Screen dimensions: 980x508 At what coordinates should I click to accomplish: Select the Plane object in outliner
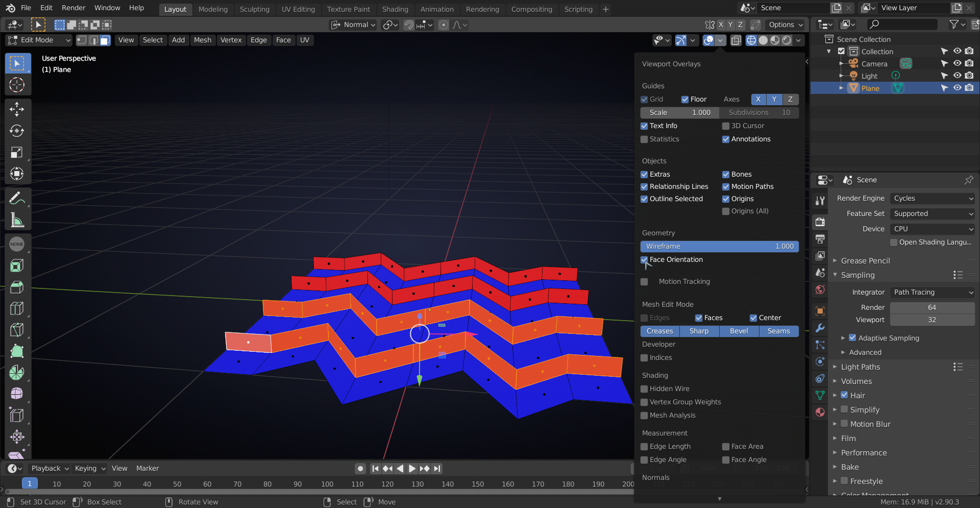870,88
